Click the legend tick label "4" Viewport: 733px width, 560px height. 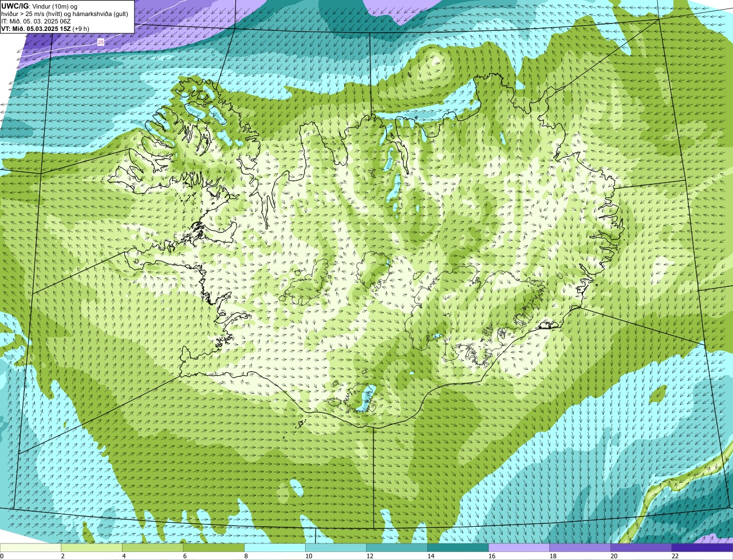(x=124, y=556)
